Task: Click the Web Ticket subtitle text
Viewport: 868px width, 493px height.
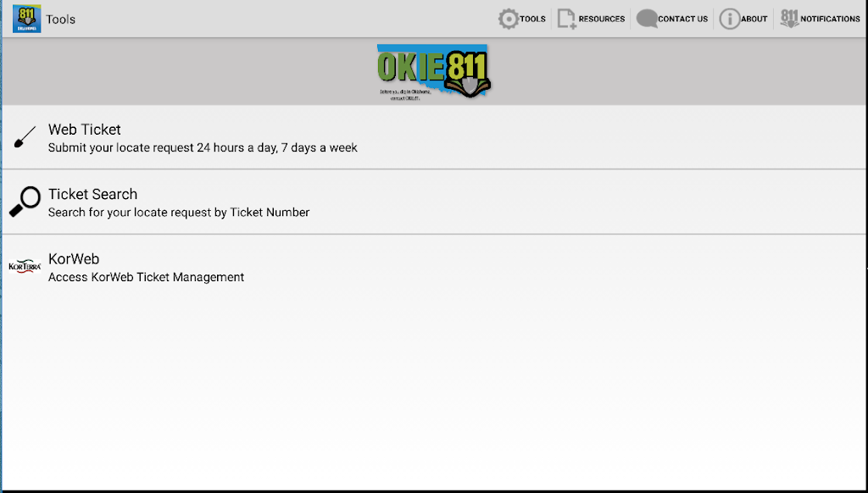Action: [203, 147]
